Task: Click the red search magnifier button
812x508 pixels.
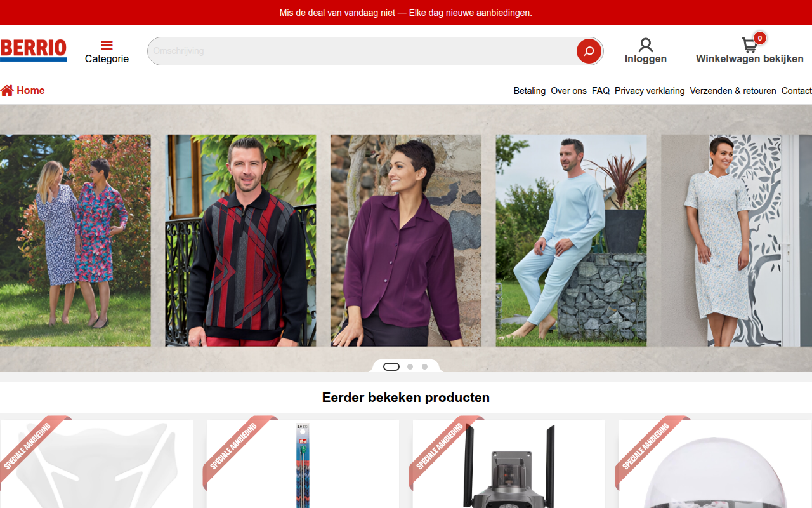Action: point(589,51)
